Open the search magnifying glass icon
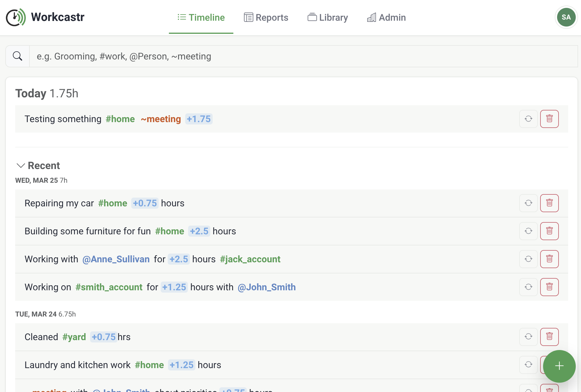Image resolution: width=581 pixels, height=392 pixels. pos(17,56)
